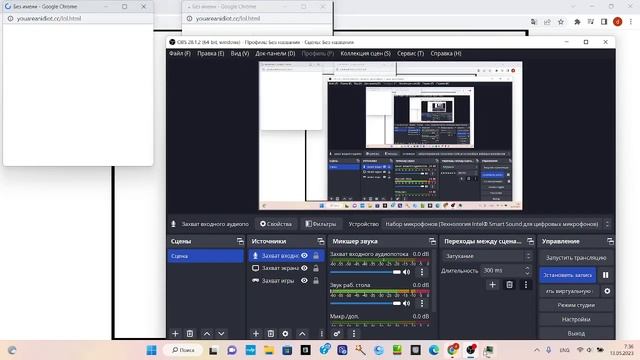The width and height of the screenshot is (640, 360).
Task: Open Справка (H) menu
Action: pyautogui.click(x=446, y=53)
